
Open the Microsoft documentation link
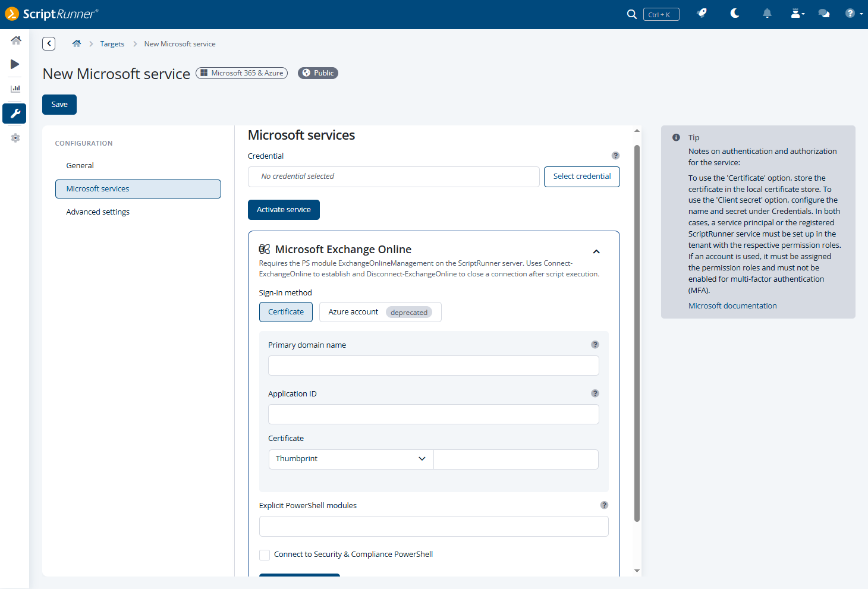point(732,306)
